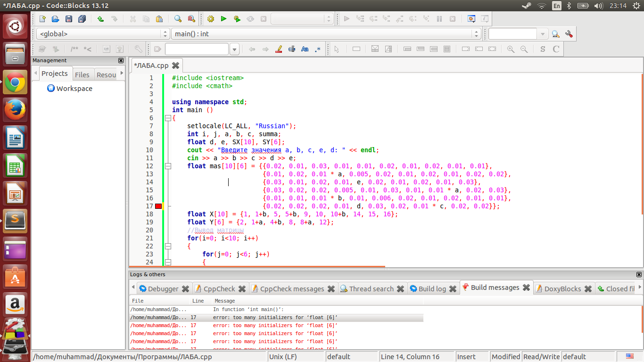
Task: Click the Build gear icon
Action: pyautogui.click(x=211, y=19)
